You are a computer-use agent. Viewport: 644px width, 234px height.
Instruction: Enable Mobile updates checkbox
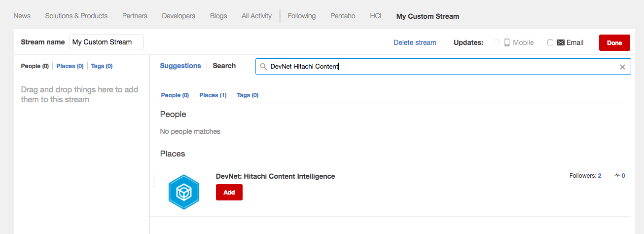tap(497, 42)
